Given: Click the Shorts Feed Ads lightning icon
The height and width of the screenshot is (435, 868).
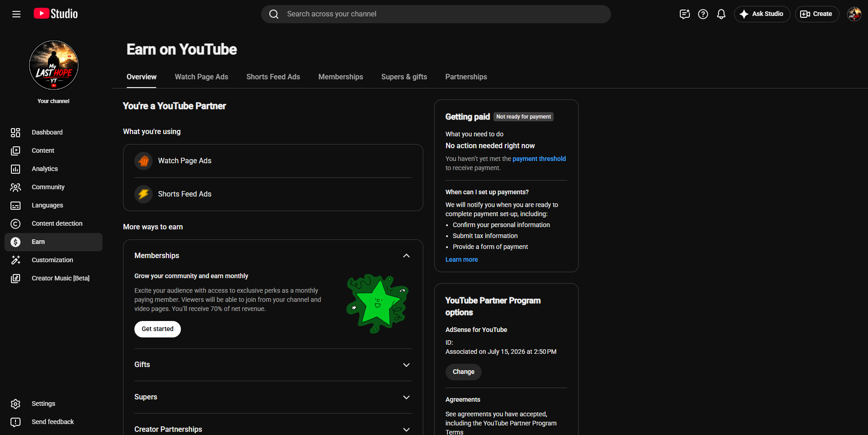Looking at the screenshot, I should click(144, 194).
